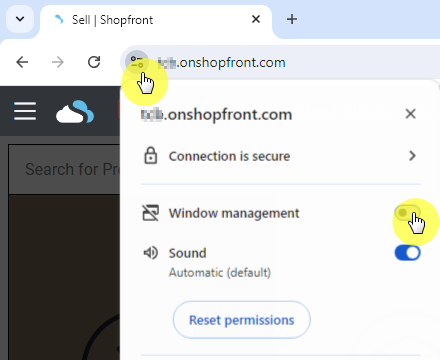Open a new tab with the plus icon

tap(292, 19)
